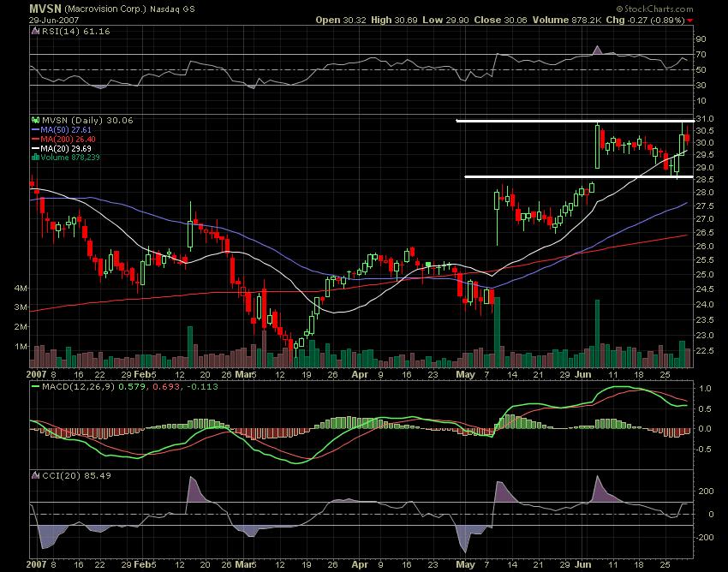Click the -0.5 level on the MACD axis

703,449
